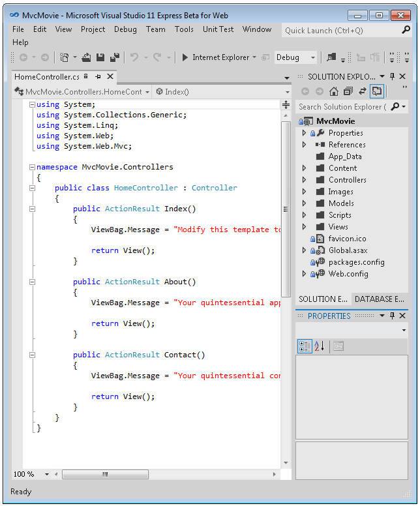The height and width of the screenshot is (506, 420).
Task: Collapse the namespace MvcMovie.Controllers block
Action: coord(32,167)
